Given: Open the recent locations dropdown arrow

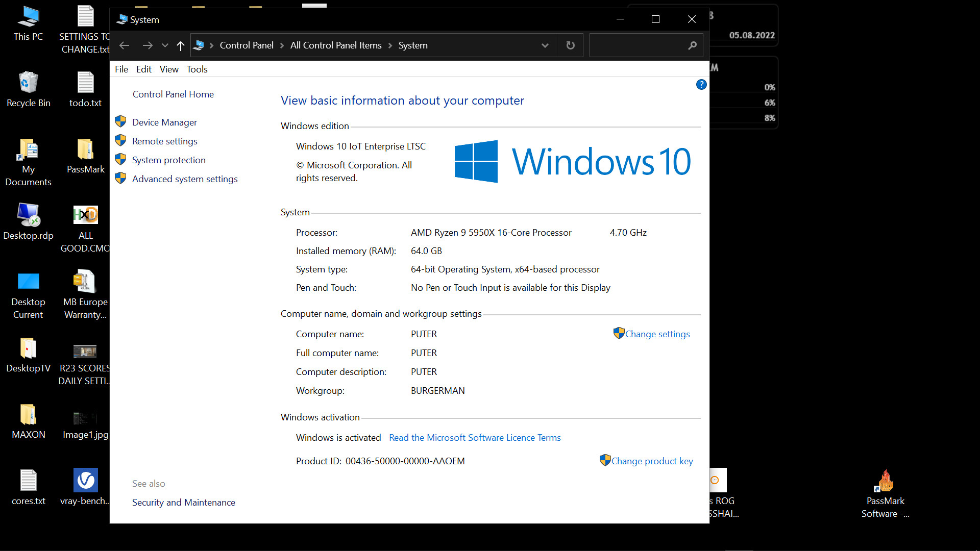Looking at the screenshot, I should pyautogui.click(x=165, y=46).
